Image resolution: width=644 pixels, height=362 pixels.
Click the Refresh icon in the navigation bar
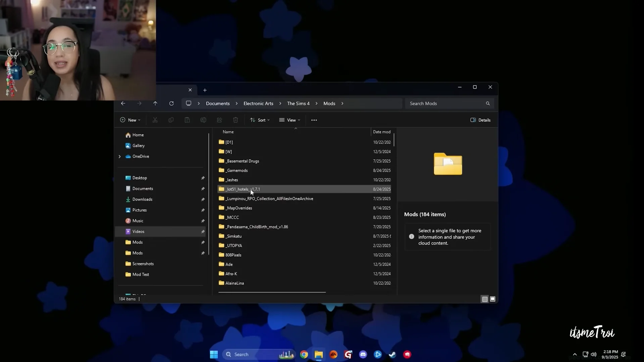(171, 103)
